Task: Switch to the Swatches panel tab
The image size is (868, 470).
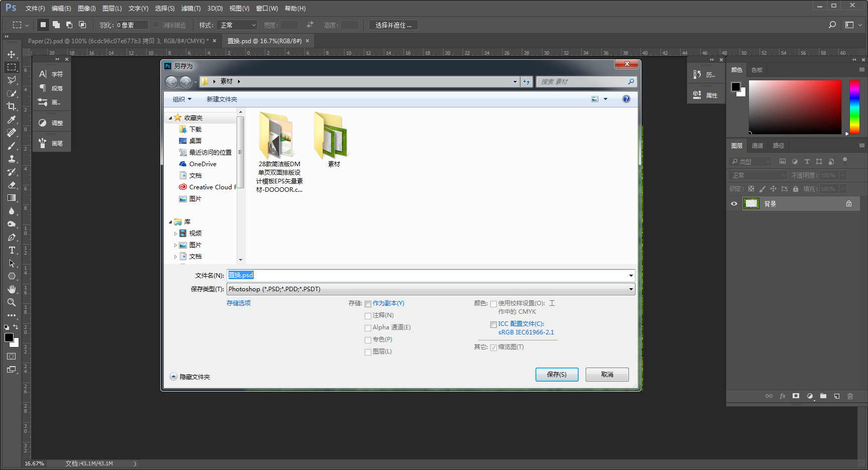Action: click(757, 70)
